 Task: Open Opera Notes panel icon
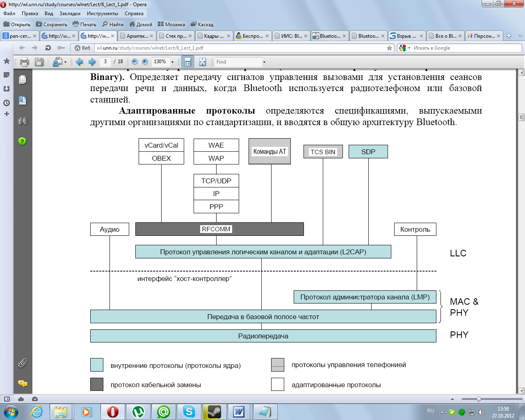tap(7, 75)
